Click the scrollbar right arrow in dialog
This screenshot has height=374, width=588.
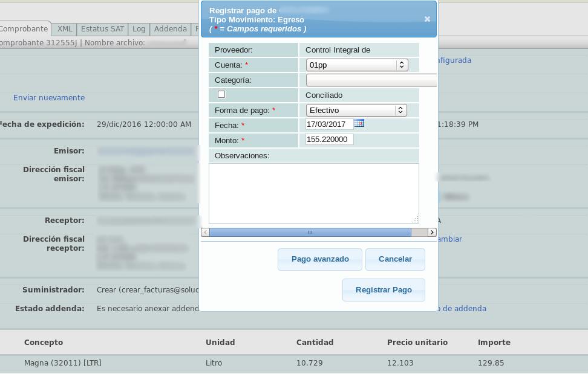[x=432, y=232]
